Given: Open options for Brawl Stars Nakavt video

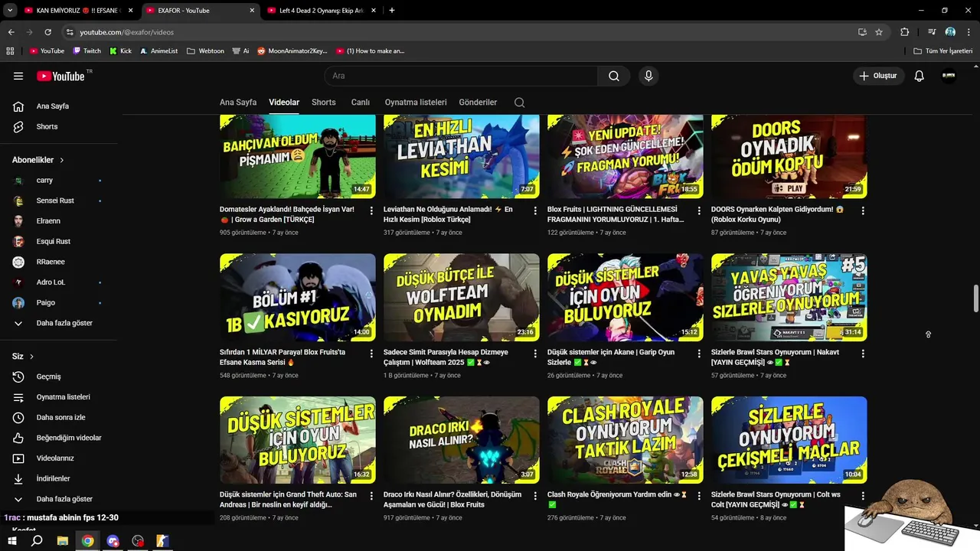Looking at the screenshot, I should (x=863, y=354).
